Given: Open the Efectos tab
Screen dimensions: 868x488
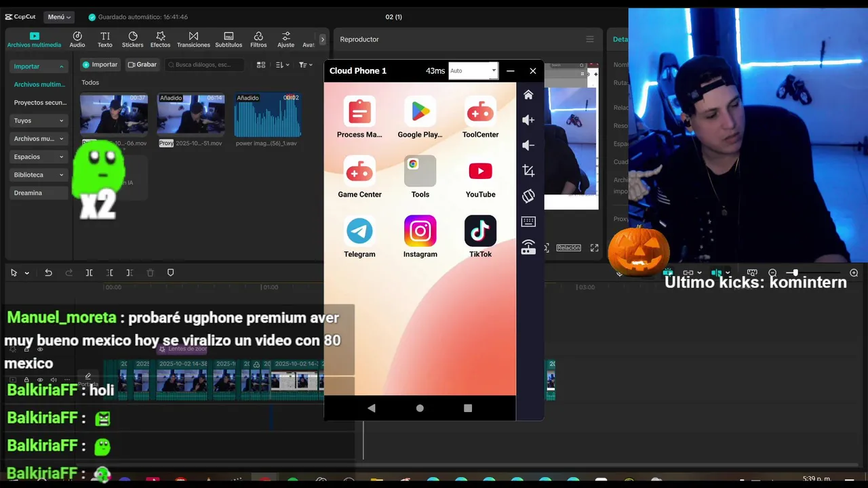Looking at the screenshot, I should pos(161,39).
